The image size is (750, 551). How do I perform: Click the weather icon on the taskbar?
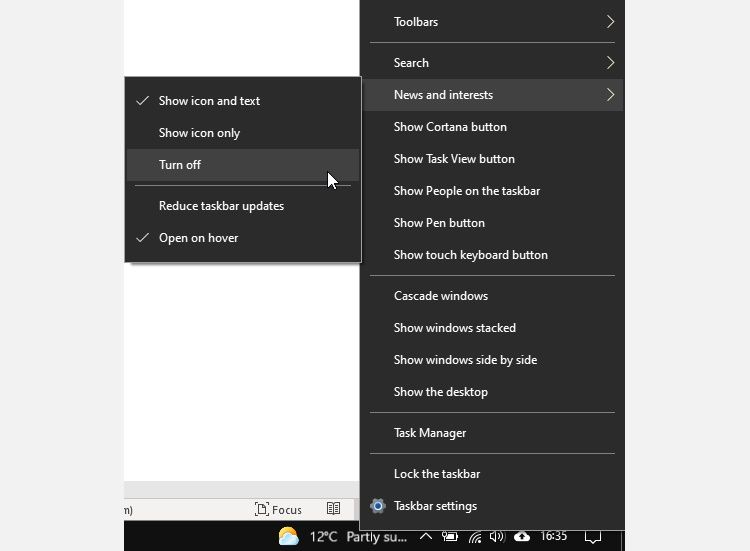pos(288,537)
